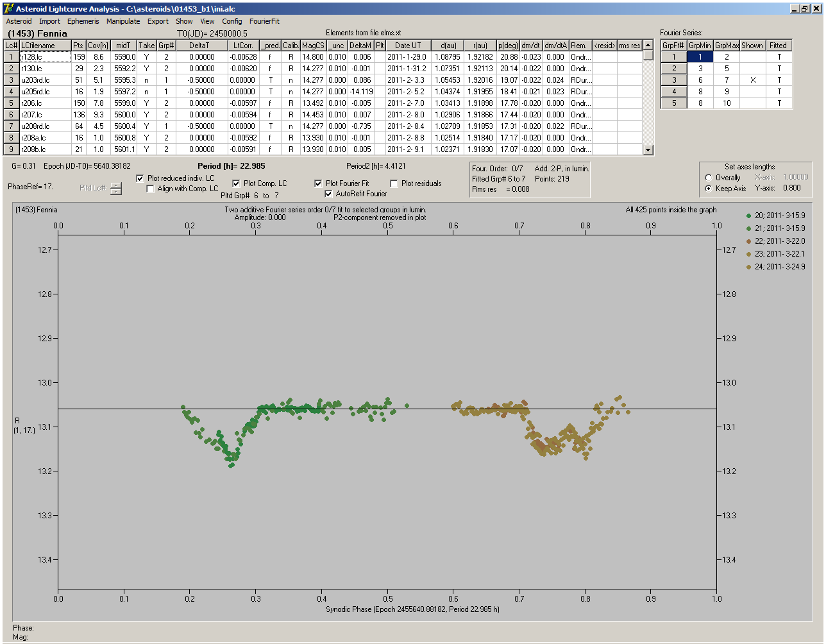Click the file cell r128.lc

click(x=45, y=57)
